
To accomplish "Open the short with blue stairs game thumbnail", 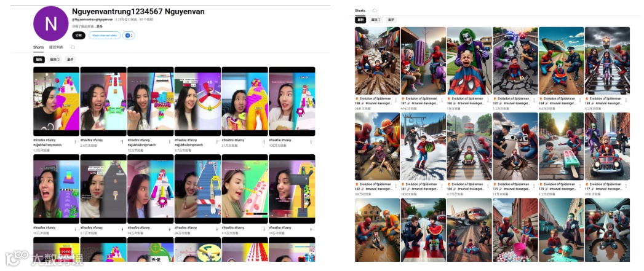I will (197, 189).
